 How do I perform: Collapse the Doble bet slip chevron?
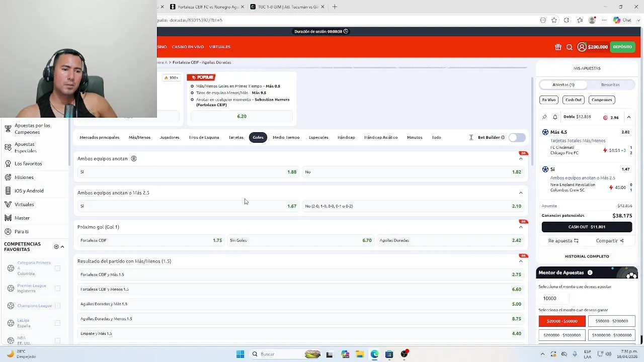coord(629,117)
